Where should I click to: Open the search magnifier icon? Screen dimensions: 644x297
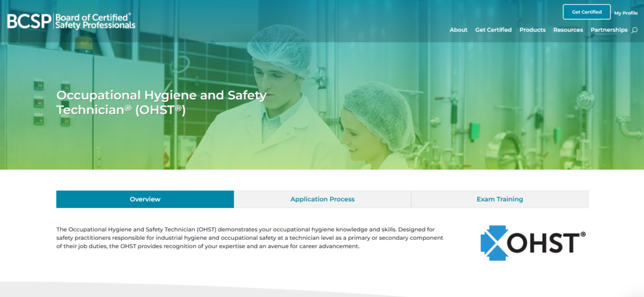(x=635, y=30)
